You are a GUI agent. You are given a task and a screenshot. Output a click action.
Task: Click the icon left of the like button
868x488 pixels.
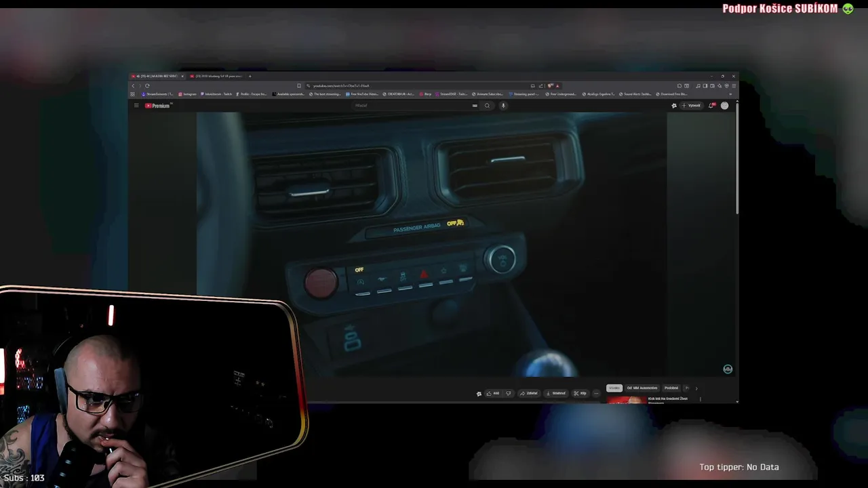click(x=479, y=393)
